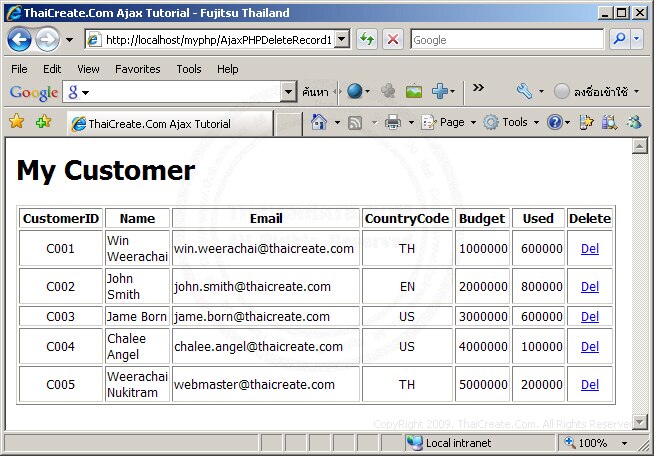Open the Print options dropdown arrow

click(411, 122)
